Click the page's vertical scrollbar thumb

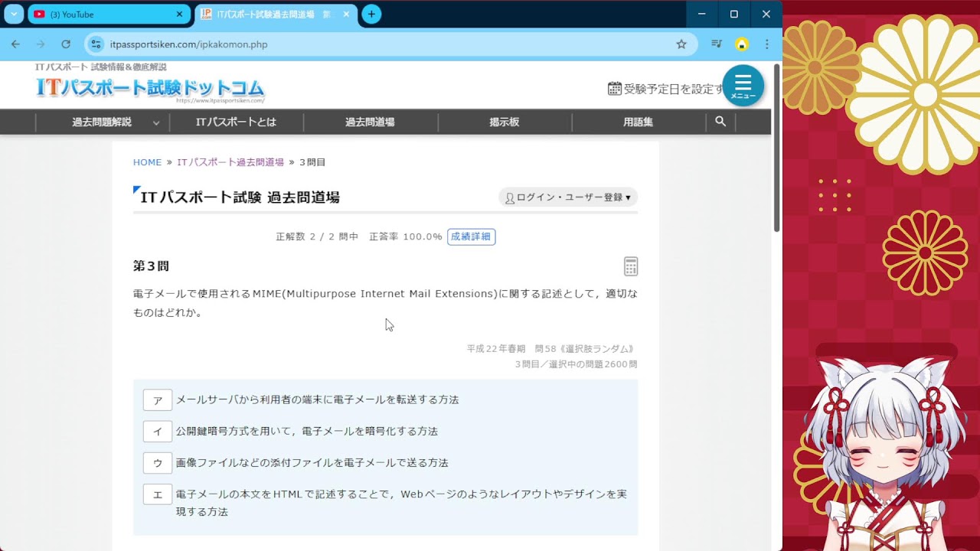[x=776, y=149]
